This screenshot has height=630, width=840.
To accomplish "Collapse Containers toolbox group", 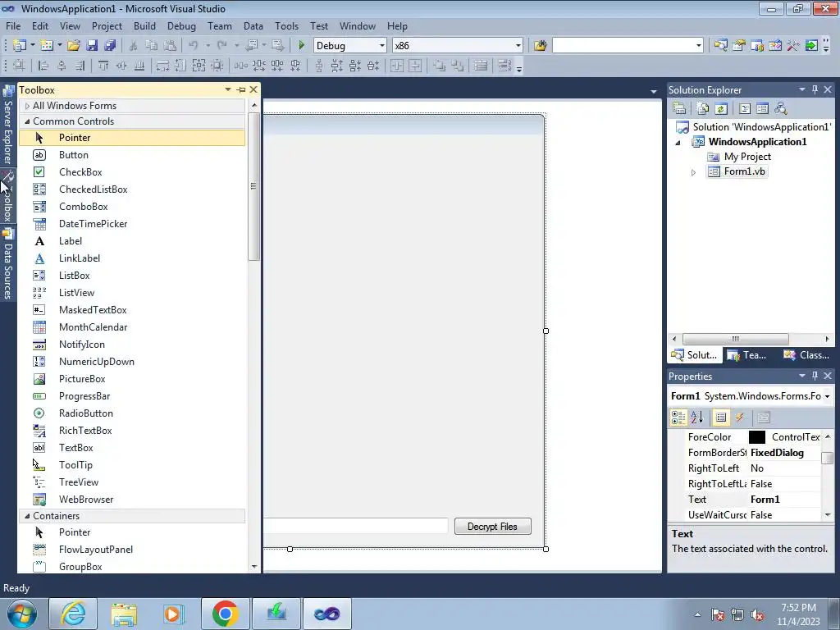I will (x=27, y=516).
